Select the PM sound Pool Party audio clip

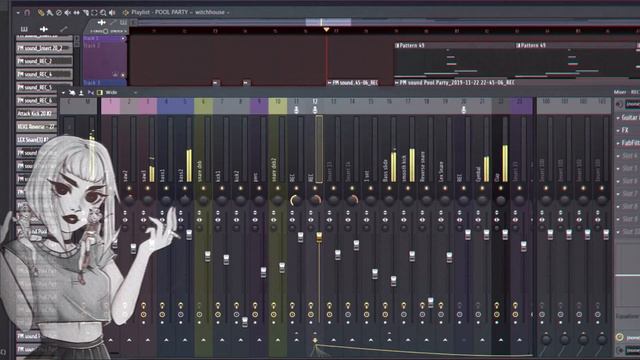tap(516, 82)
